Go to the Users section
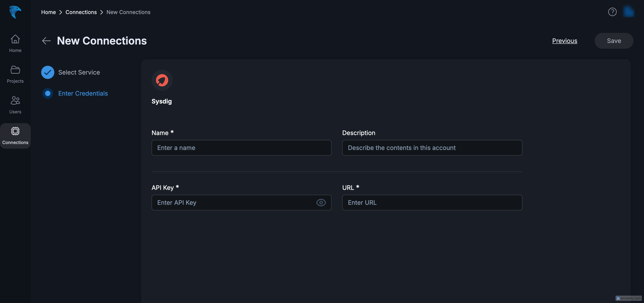 [x=15, y=105]
